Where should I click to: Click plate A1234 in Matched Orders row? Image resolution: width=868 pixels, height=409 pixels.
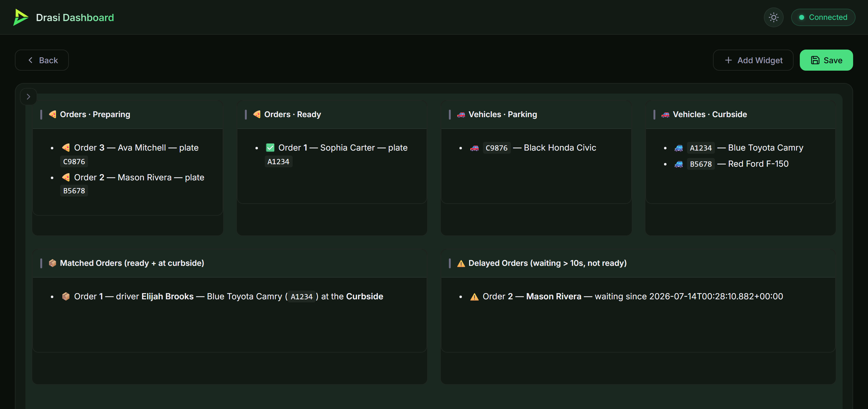click(x=302, y=297)
